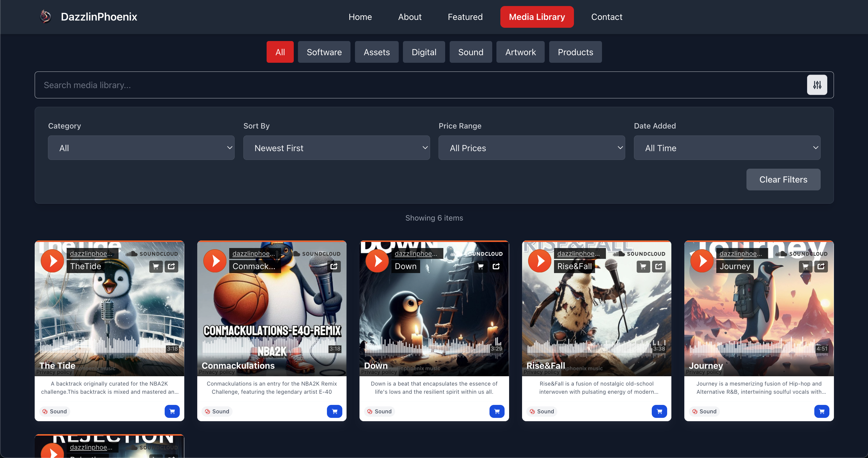The image size is (868, 458).
Task: Open the search filter settings icon
Action: [x=817, y=85]
